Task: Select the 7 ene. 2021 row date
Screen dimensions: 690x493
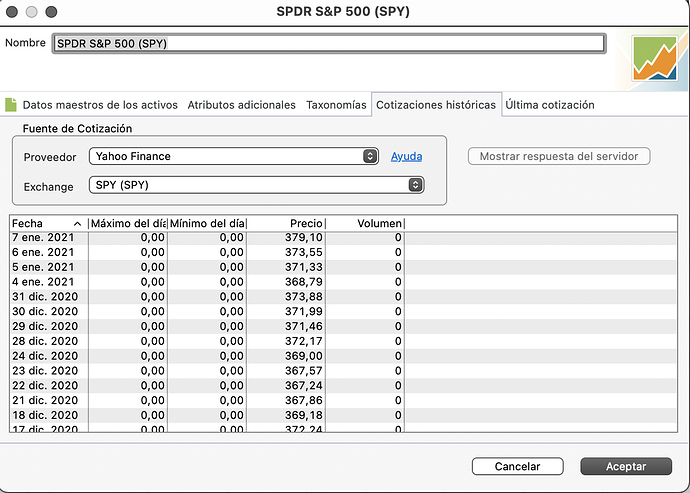Action: tap(43, 238)
